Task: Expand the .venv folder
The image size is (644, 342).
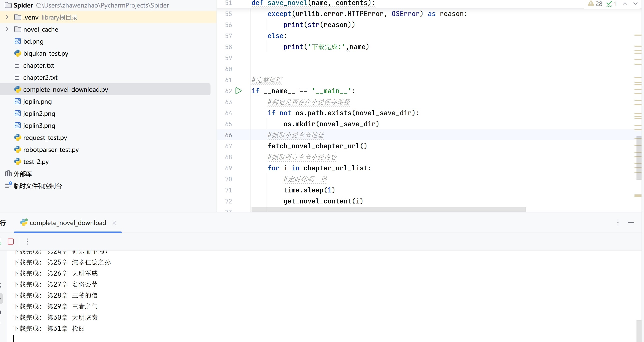Action: tap(7, 17)
